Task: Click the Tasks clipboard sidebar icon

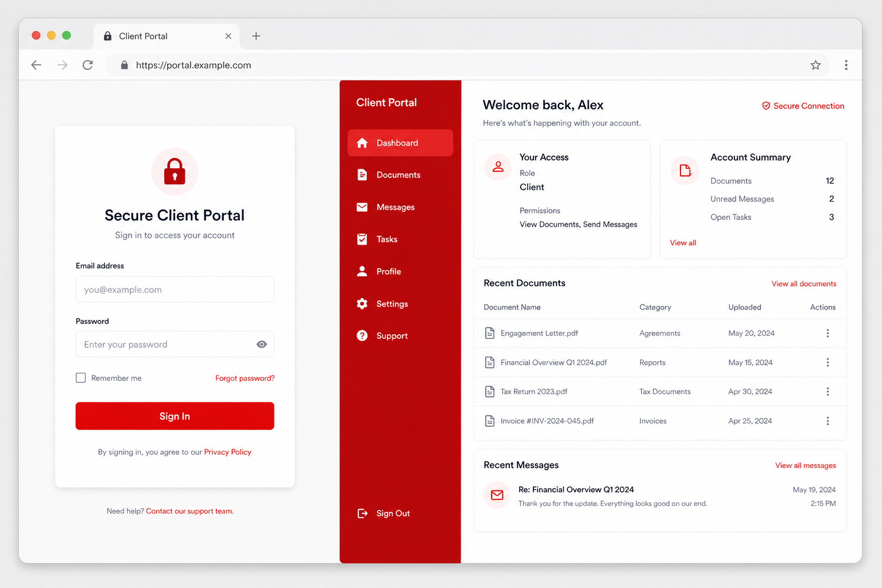Action: (x=362, y=239)
